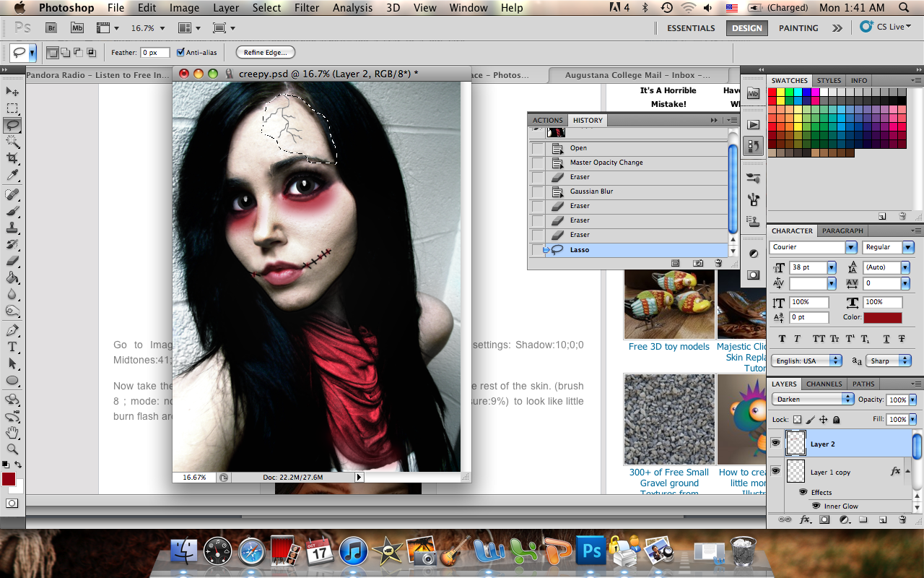Screen dimensions: 924x578
Task: Open the Filter menu
Action: coord(307,8)
